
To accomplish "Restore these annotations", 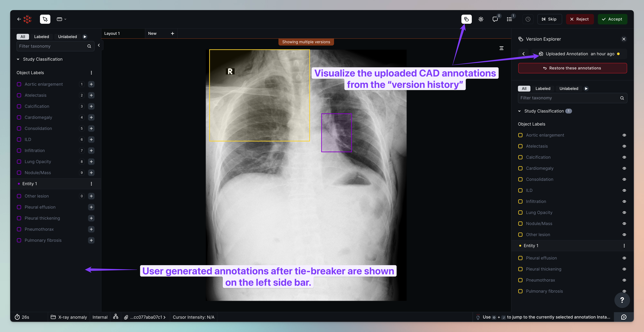I will pyautogui.click(x=572, y=68).
